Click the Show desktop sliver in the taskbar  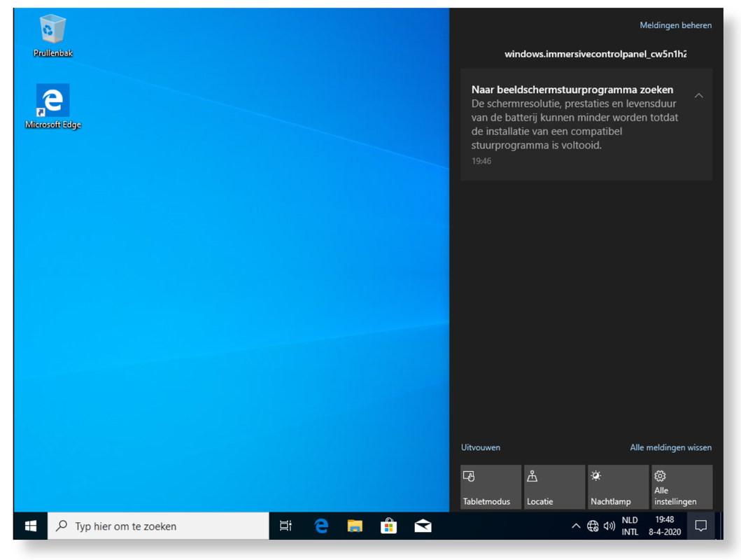[x=721, y=526]
